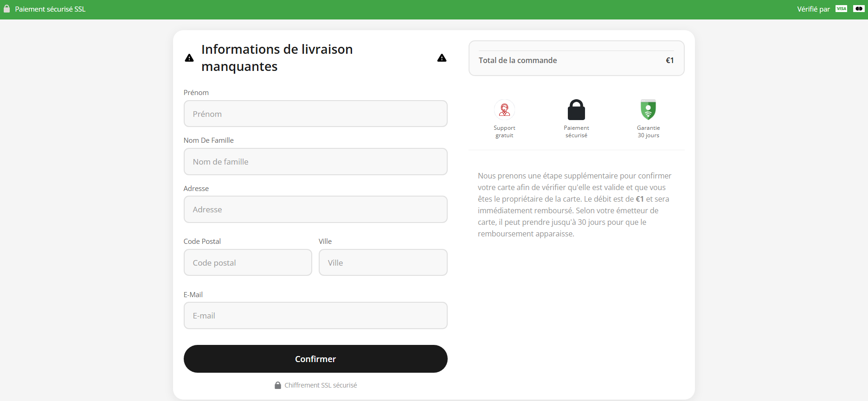This screenshot has height=401, width=868.
Task: Click the padlock icon beside Paiement sécurisé SSL
Action: click(x=6, y=9)
